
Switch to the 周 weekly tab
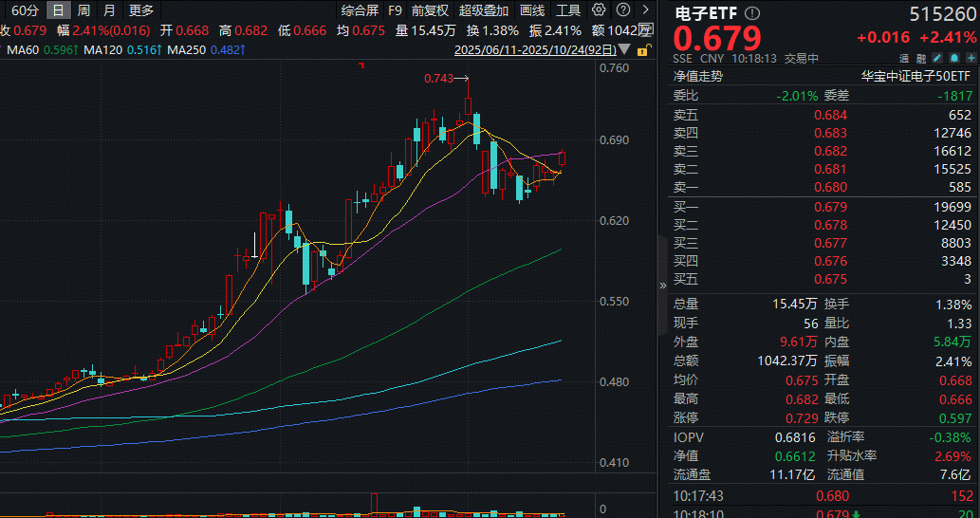coord(83,10)
